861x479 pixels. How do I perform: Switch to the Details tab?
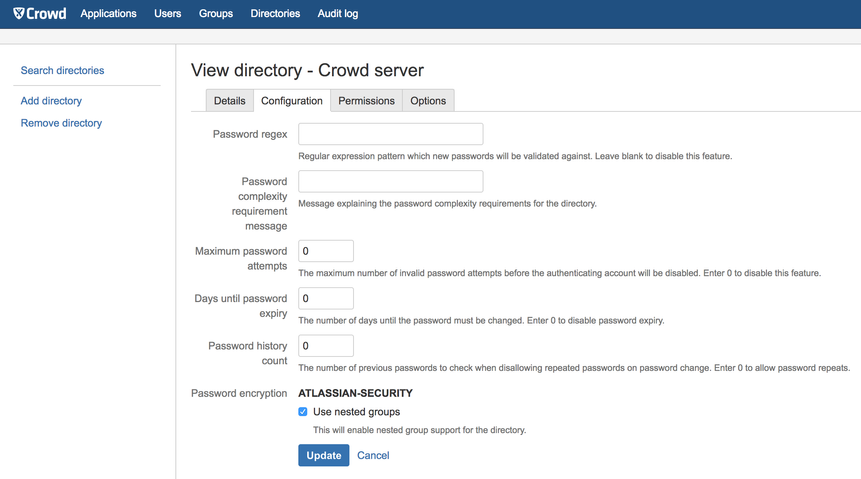point(230,101)
